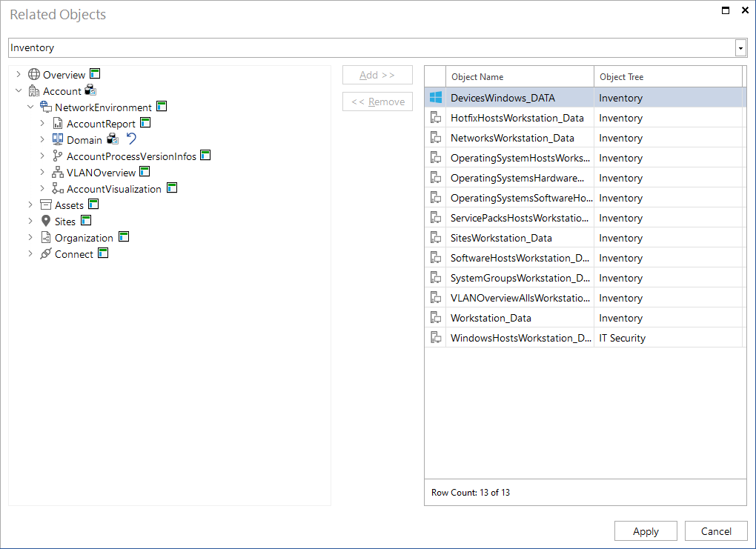Click the Windows logo on DevicesWindows_DATA row
This screenshot has height=549, width=756.
tap(436, 97)
